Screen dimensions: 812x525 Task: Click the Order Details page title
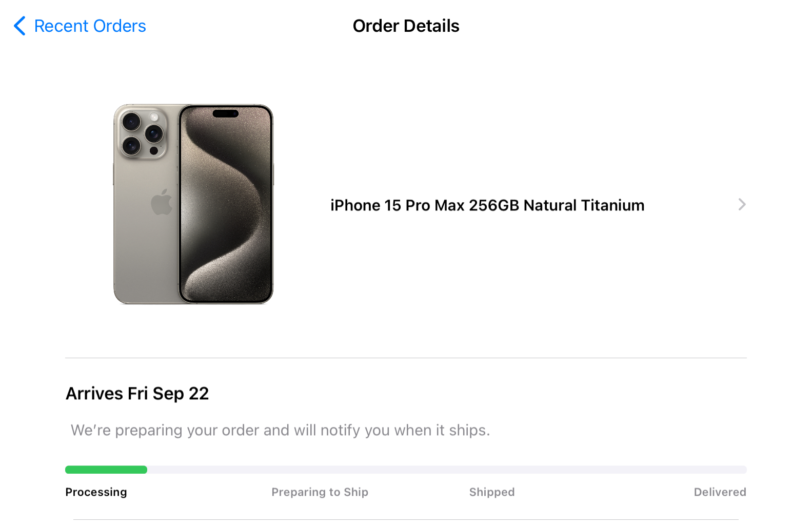(x=406, y=26)
